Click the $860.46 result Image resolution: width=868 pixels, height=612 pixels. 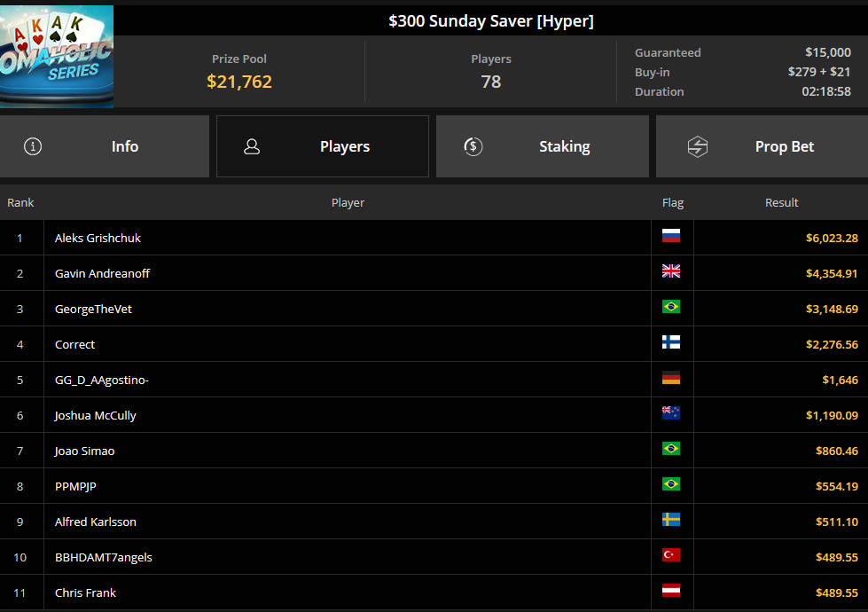pyautogui.click(x=836, y=451)
